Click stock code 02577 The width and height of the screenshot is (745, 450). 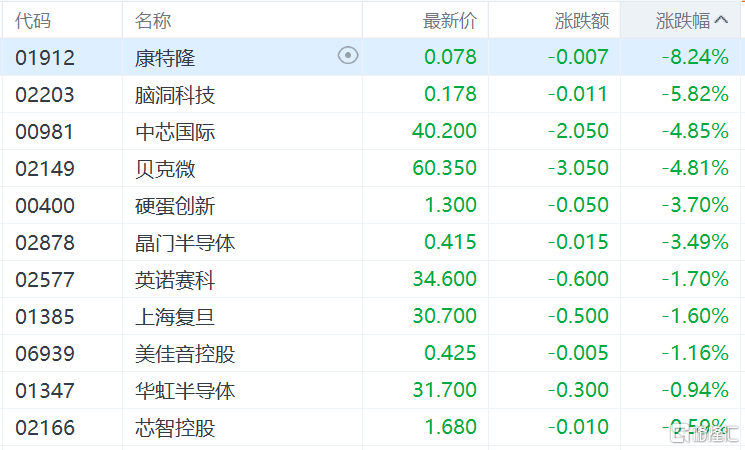[x=45, y=279]
